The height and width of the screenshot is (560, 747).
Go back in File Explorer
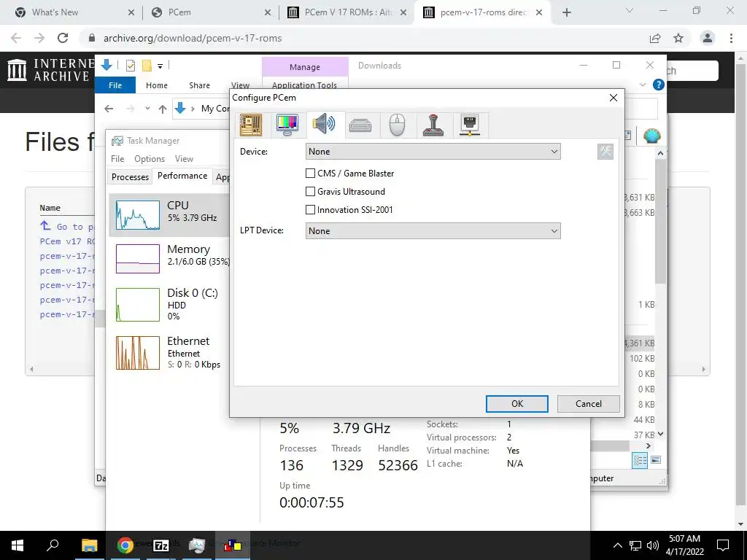click(x=109, y=109)
